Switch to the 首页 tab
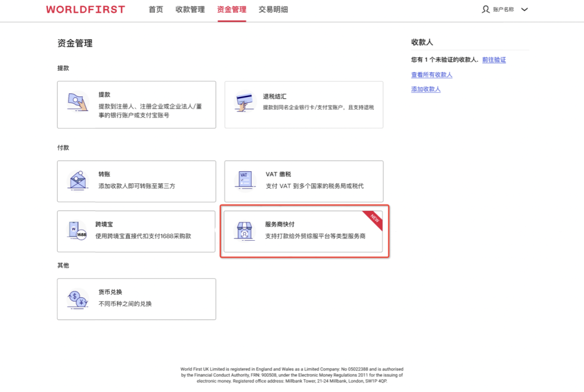 [155, 9]
